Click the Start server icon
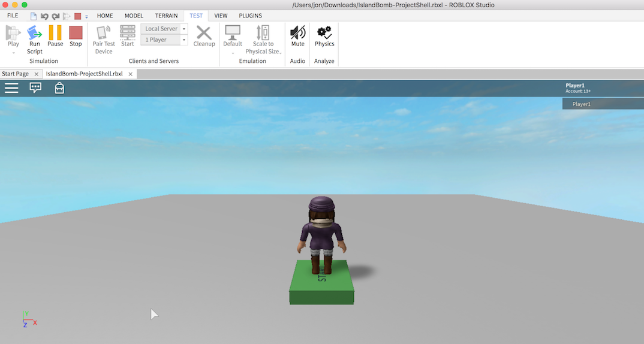The image size is (644, 344). tap(127, 33)
